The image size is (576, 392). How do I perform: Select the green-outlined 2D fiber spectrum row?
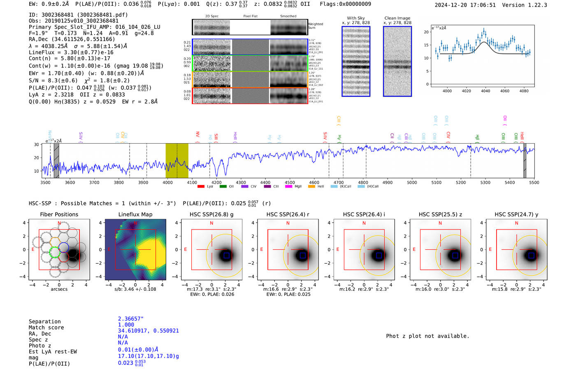pyautogui.click(x=250, y=63)
